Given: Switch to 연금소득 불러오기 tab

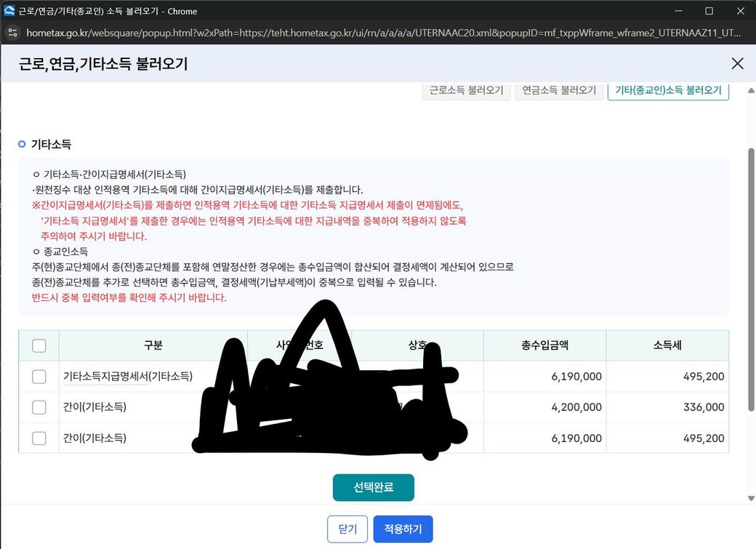Looking at the screenshot, I should (x=559, y=91).
